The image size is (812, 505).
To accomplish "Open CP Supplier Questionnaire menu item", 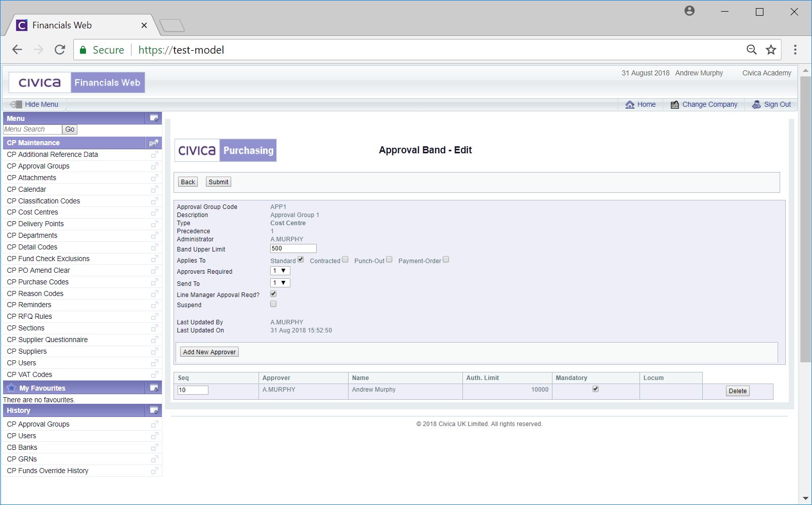I will pos(47,340).
